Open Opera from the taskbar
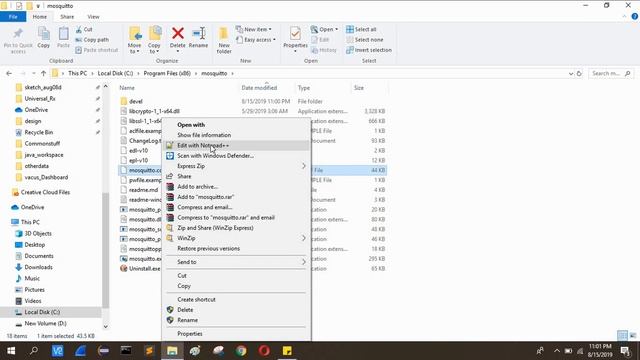The image size is (640, 360). 264,351
